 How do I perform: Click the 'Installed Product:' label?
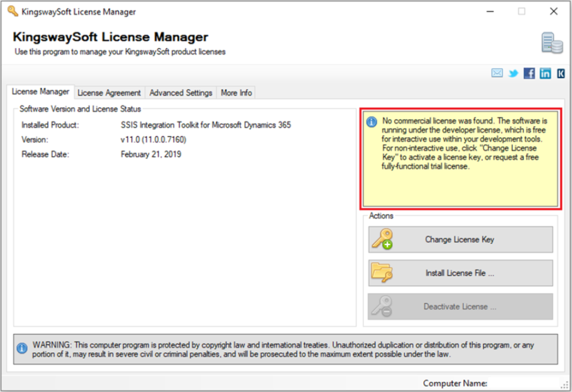click(x=50, y=125)
